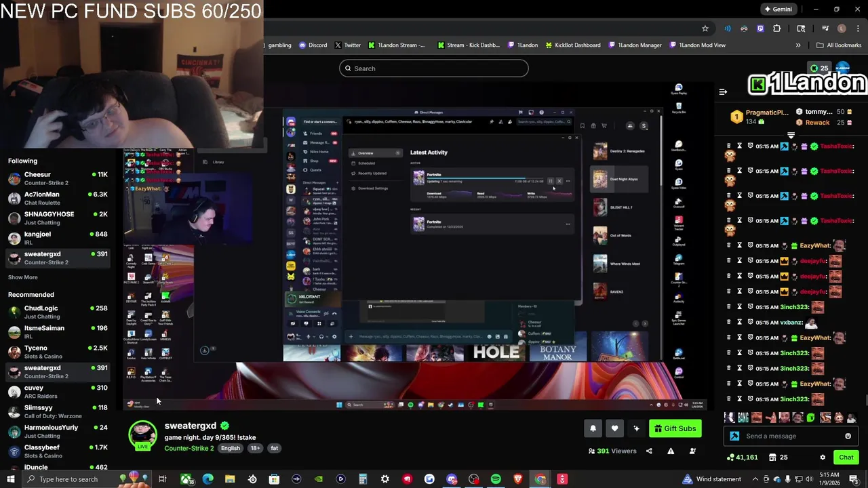Click the green Kick emote in quick emotes

point(811,418)
